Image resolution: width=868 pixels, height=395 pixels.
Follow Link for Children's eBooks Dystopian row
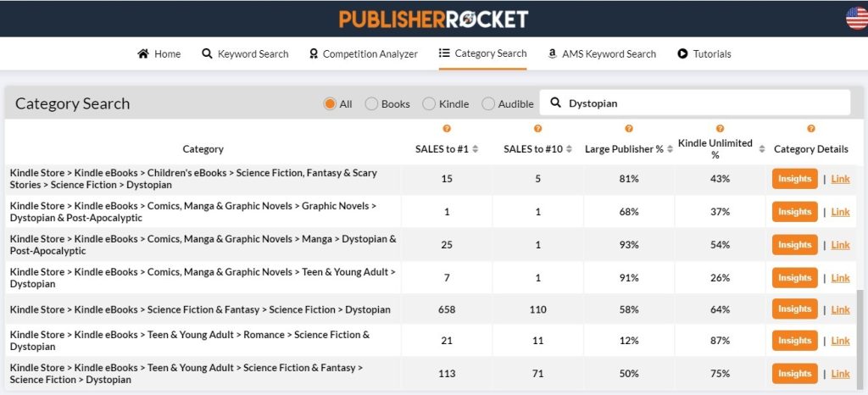click(840, 179)
